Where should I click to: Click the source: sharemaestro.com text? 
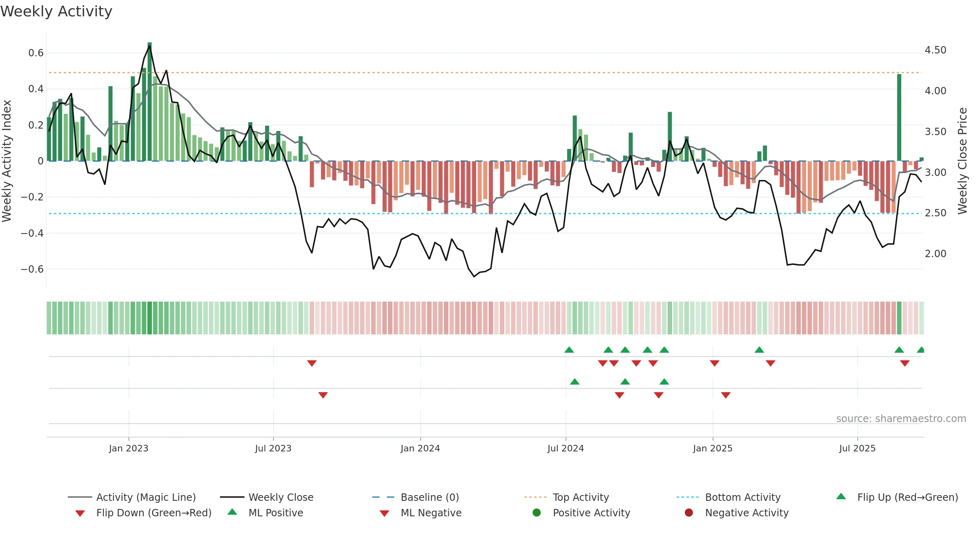pos(901,419)
